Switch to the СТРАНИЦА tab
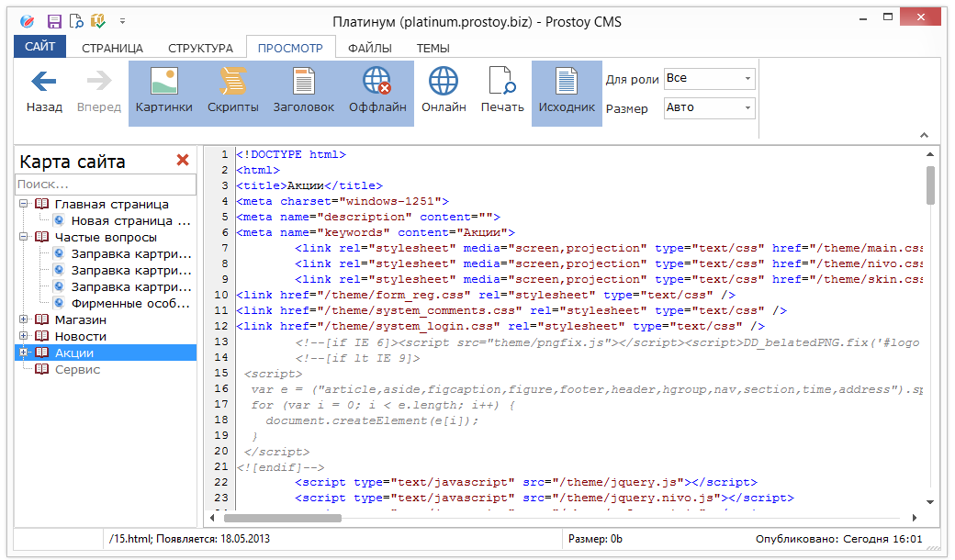Image resolution: width=955 pixels, height=560 pixels. click(x=113, y=48)
